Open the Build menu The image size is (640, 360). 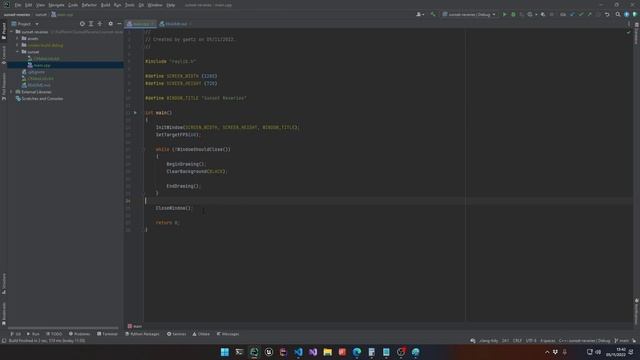(106, 5)
